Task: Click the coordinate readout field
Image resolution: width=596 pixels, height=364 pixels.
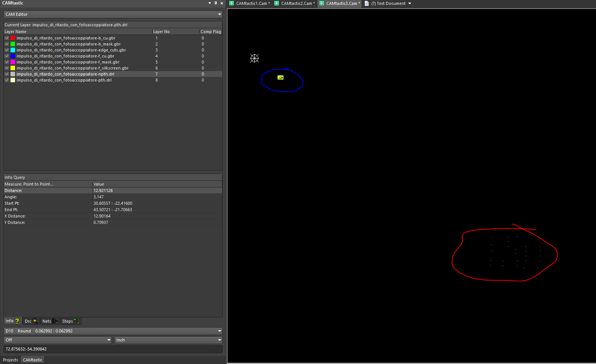Action: (x=113, y=349)
